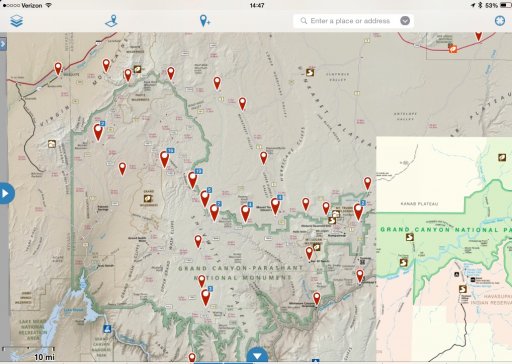The width and height of the screenshot is (512, 364).
Task: Tap the add placemark pin icon
Action: click(204, 21)
